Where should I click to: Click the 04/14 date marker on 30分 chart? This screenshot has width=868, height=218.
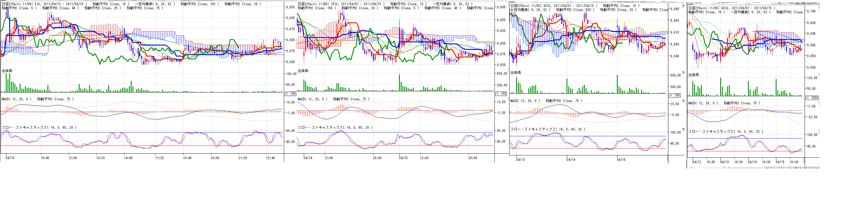click(x=571, y=160)
